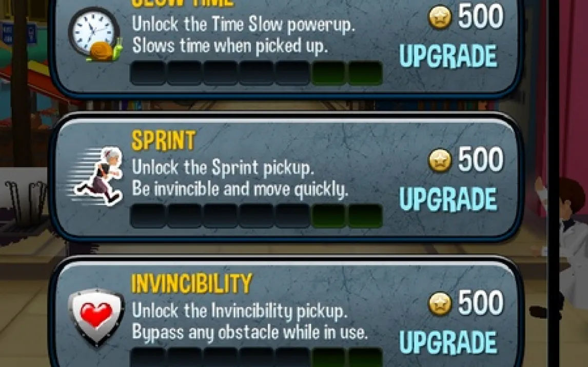Image resolution: width=588 pixels, height=367 pixels.
Task: Select the INVINCIBILITY title text
Action: tap(192, 283)
